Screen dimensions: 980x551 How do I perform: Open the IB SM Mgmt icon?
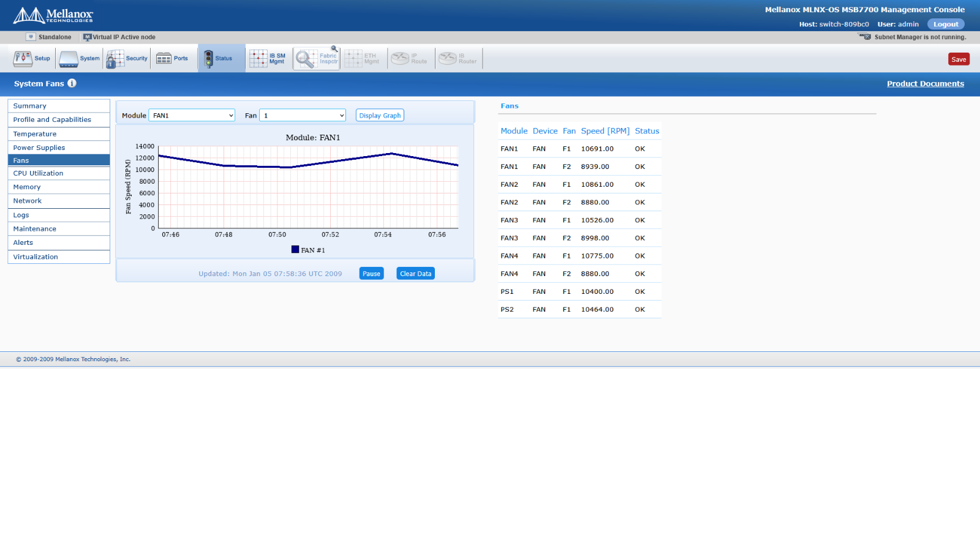(x=258, y=59)
